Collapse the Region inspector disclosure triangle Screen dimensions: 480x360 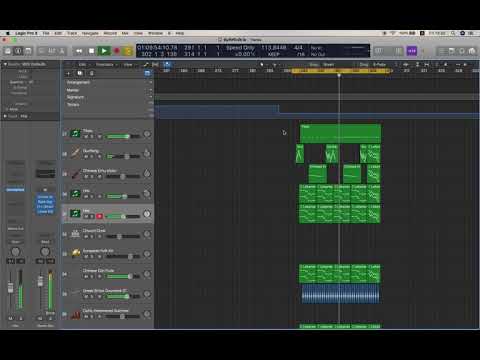pyautogui.click(x=5, y=64)
